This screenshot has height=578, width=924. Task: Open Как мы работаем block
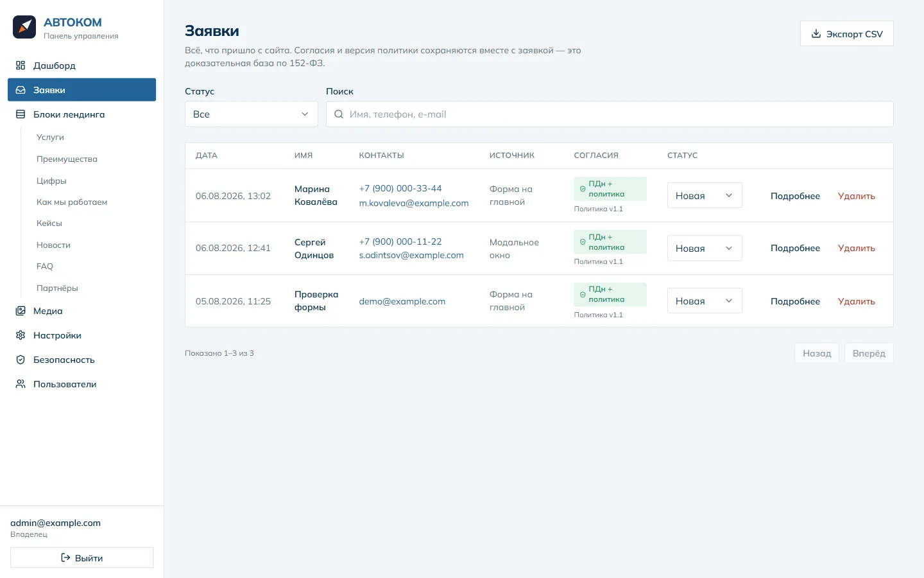pyautogui.click(x=92, y=202)
